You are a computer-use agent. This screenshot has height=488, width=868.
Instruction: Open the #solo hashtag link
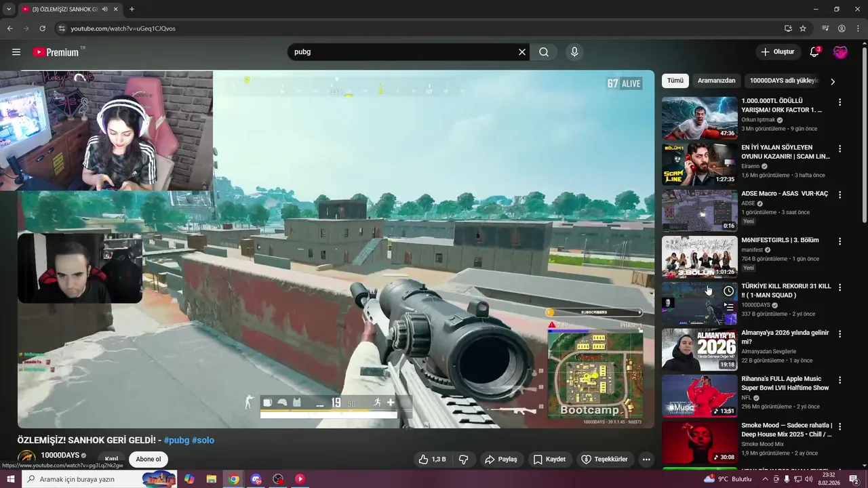point(203,440)
